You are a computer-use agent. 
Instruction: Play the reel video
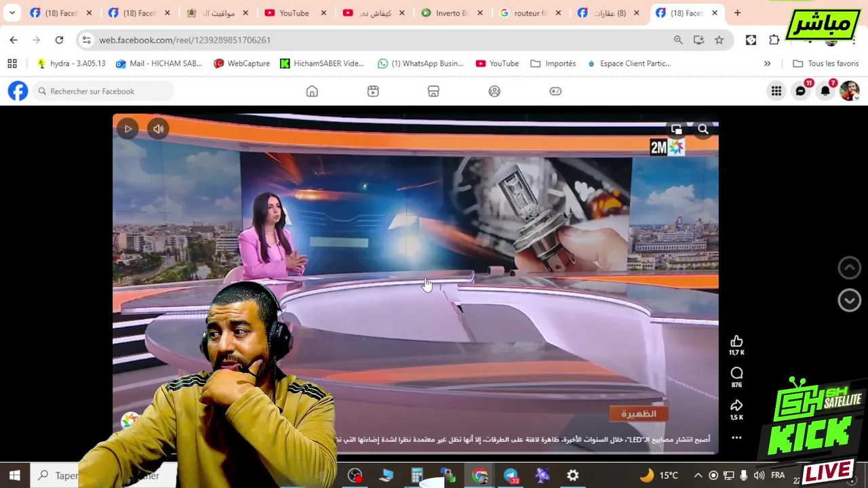[x=127, y=129]
